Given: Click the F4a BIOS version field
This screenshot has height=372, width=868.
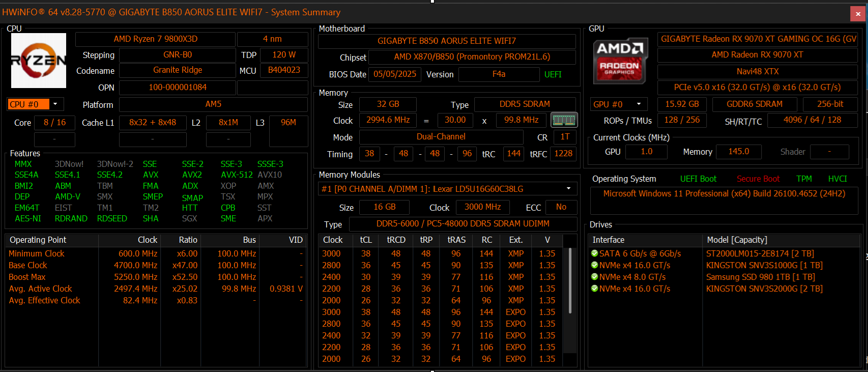Looking at the screenshot, I should tap(499, 74).
